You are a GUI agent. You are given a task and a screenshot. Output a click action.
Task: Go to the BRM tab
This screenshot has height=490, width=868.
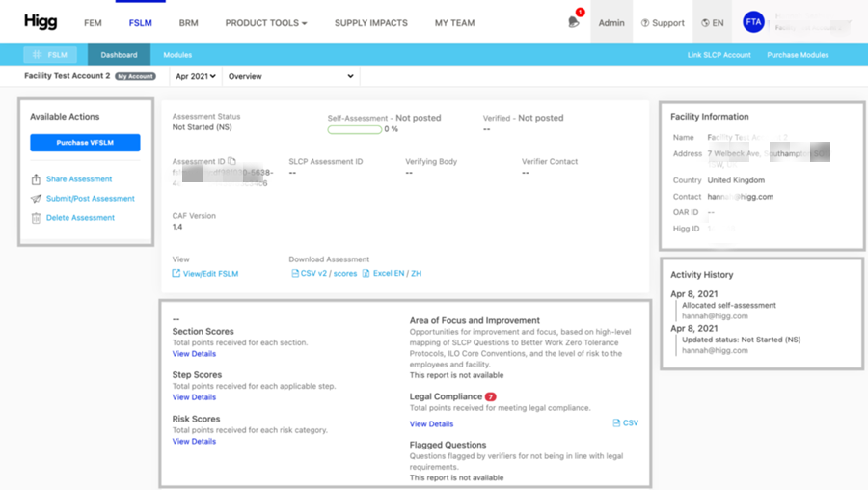(x=188, y=23)
